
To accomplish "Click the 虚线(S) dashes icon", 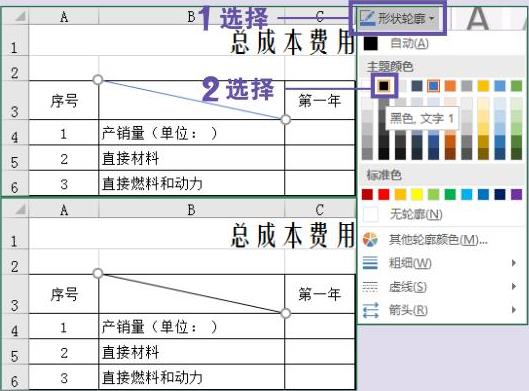I will tap(370, 287).
